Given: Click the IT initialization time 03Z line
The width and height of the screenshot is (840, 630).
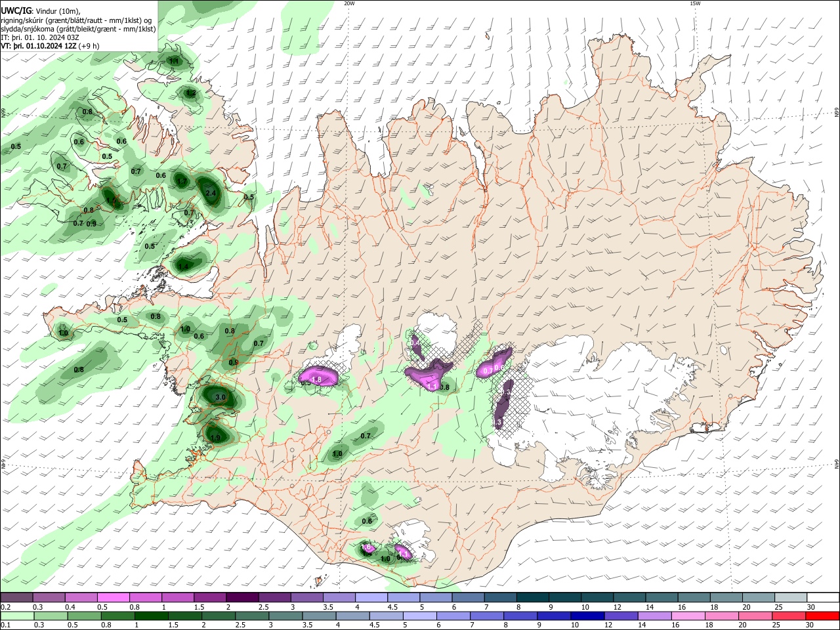Looking at the screenshot, I should (40, 37).
